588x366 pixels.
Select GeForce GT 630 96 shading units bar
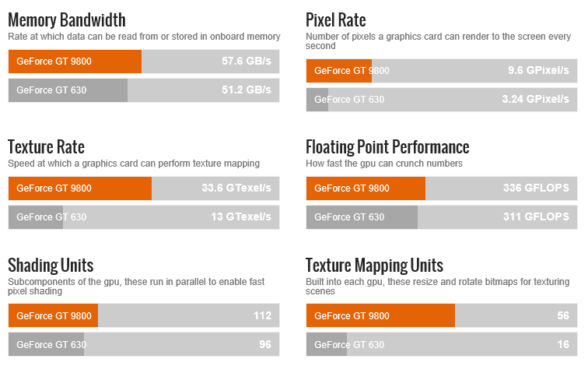tap(144, 344)
